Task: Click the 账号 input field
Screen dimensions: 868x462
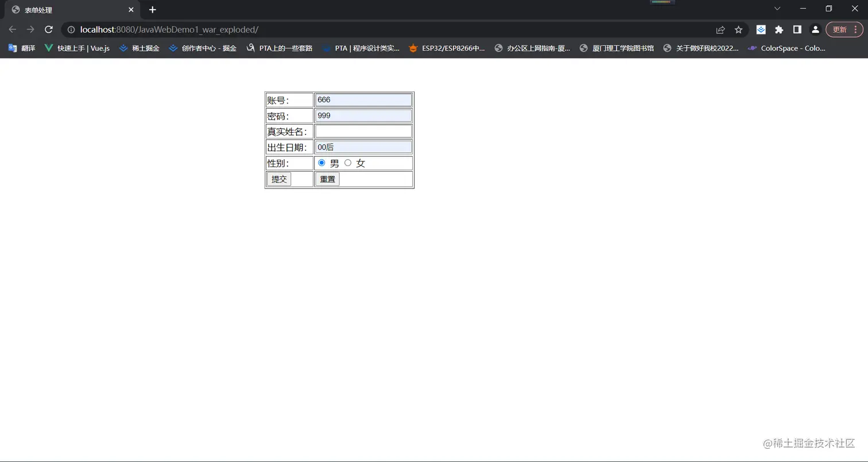Action: (363, 100)
